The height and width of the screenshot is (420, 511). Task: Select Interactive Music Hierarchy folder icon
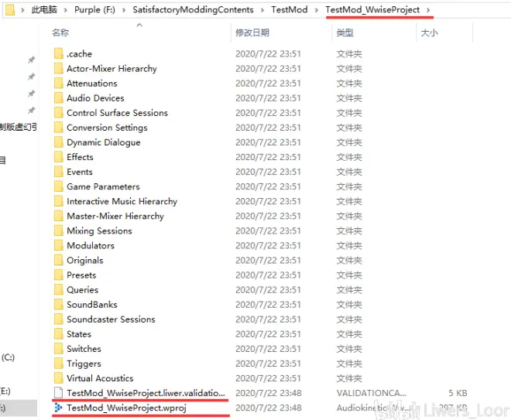pos(59,201)
